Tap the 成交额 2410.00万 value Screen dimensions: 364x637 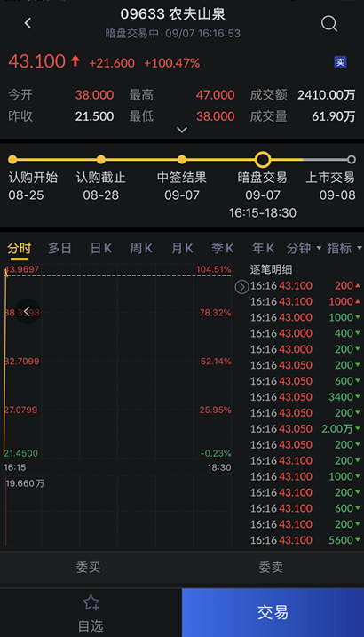[326, 95]
